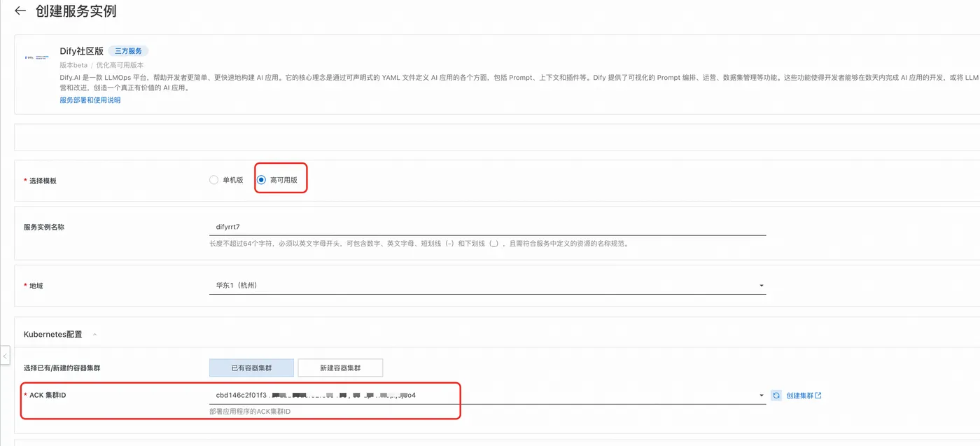Click the 优化高可用版本 text
980x446 pixels.
pyautogui.click(x=120, y=65)
